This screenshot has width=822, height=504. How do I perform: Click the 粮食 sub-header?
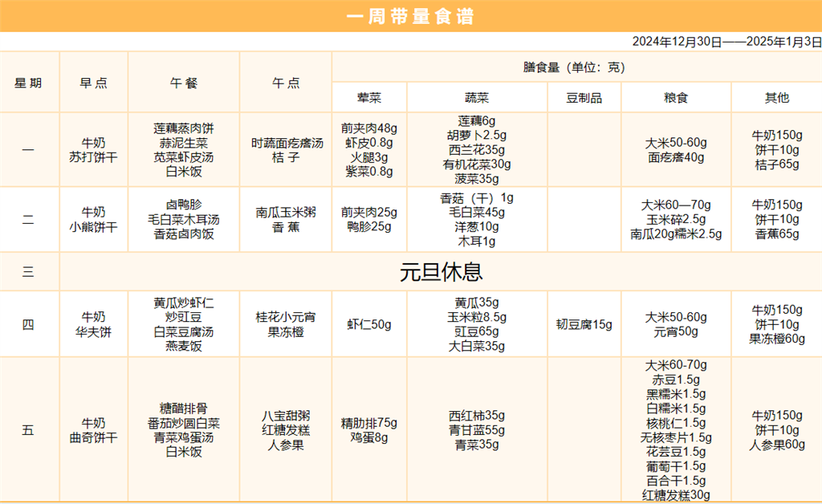pos(676,97)
